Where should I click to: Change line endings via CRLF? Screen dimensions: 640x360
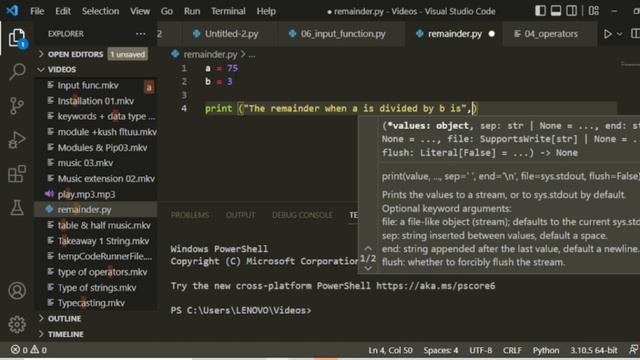pos(512,350)
